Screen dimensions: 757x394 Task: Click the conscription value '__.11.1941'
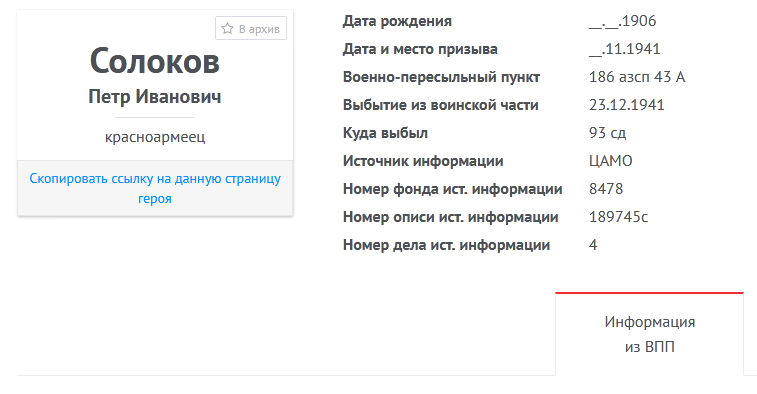click(x=624, y=49)
